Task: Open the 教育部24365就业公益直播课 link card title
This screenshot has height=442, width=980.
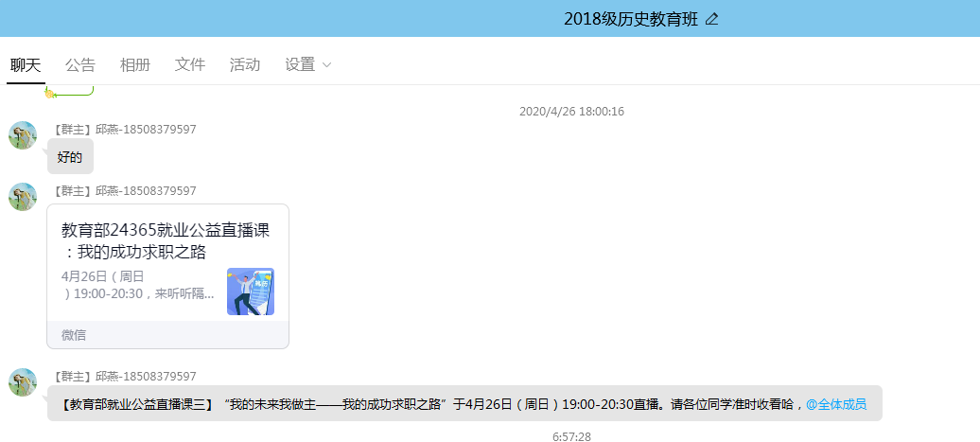Action: pyautogui.click(x=166, y=241)
